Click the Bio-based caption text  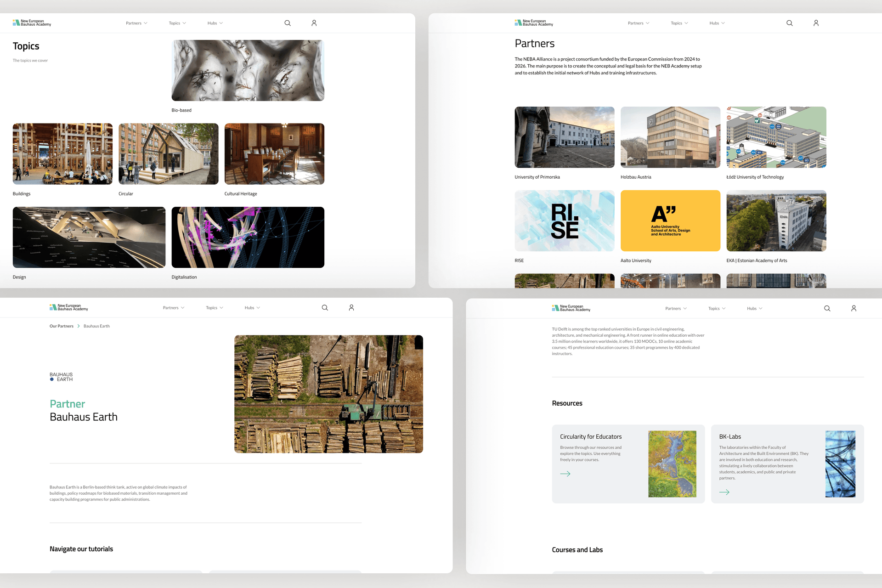181,110
